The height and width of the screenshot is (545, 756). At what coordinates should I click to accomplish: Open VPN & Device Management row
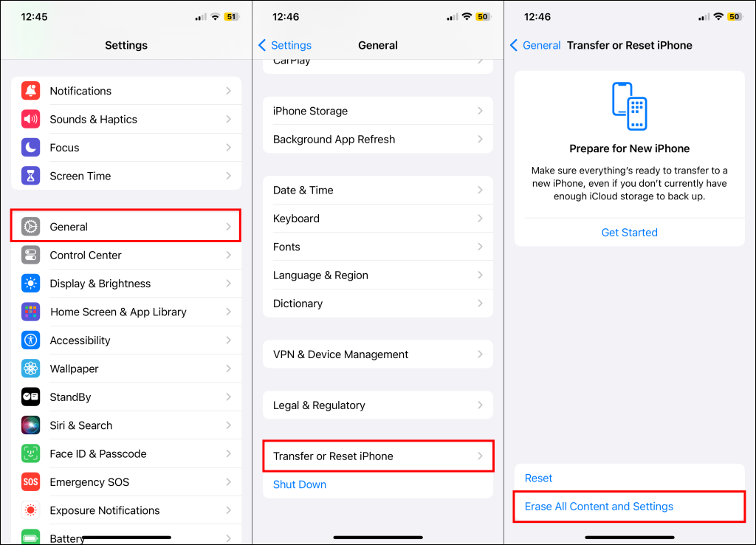click(x=377, y=354)
